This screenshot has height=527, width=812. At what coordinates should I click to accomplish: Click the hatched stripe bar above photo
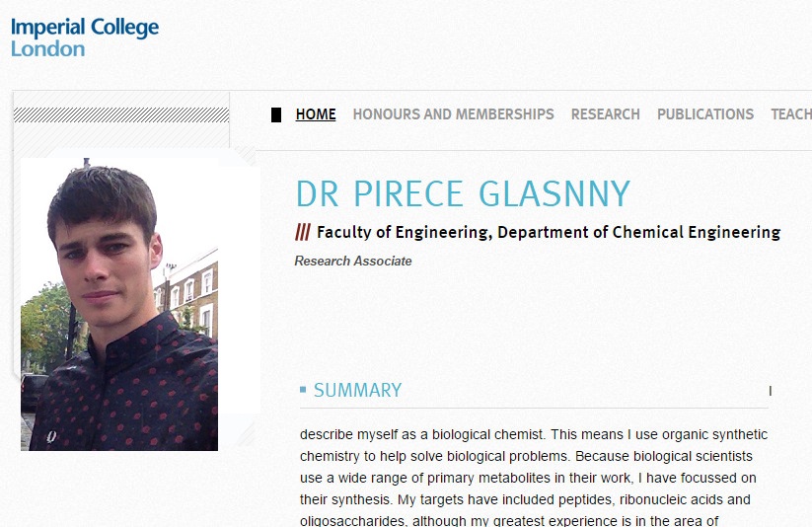coord(121,115)
